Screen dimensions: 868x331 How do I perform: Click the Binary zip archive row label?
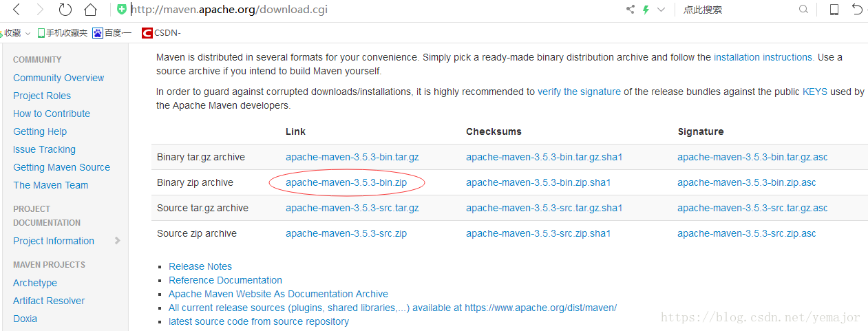tap(195, 182)
